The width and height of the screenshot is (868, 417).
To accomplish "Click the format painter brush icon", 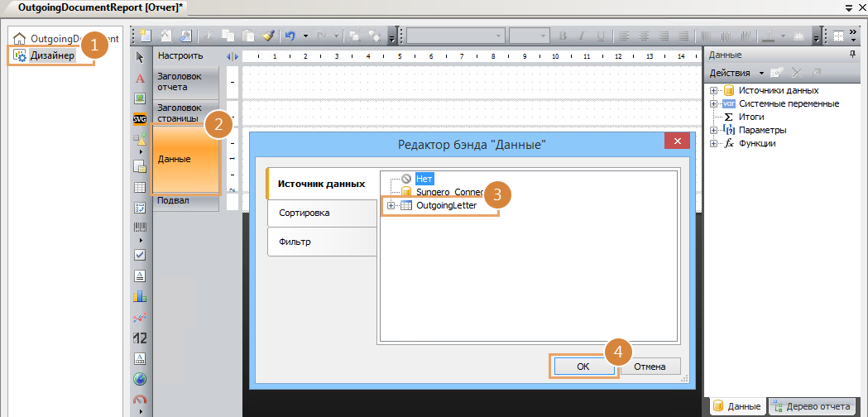I will (x=268, y=36).
